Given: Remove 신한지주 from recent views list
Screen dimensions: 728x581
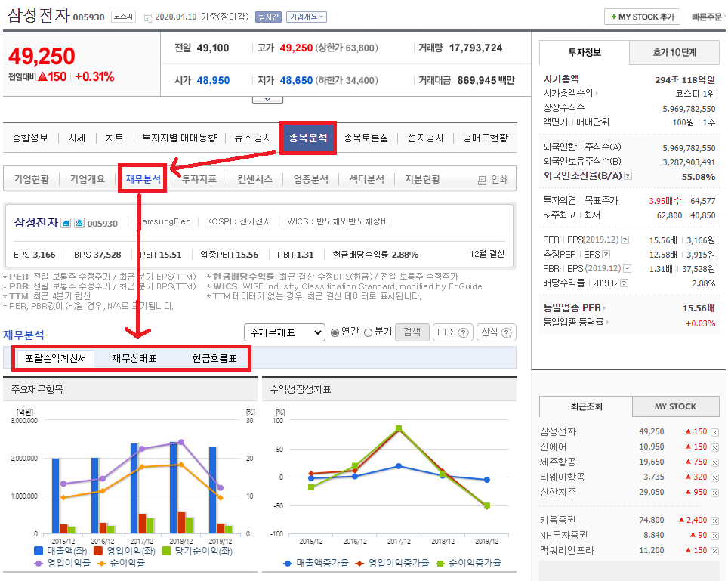Looking at the screenshot, I should (714, 493).
